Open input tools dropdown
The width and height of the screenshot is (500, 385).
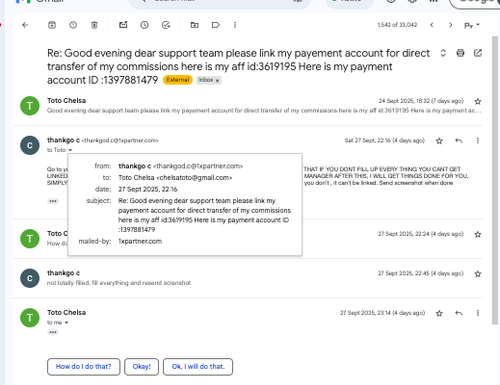click(472, 25)
